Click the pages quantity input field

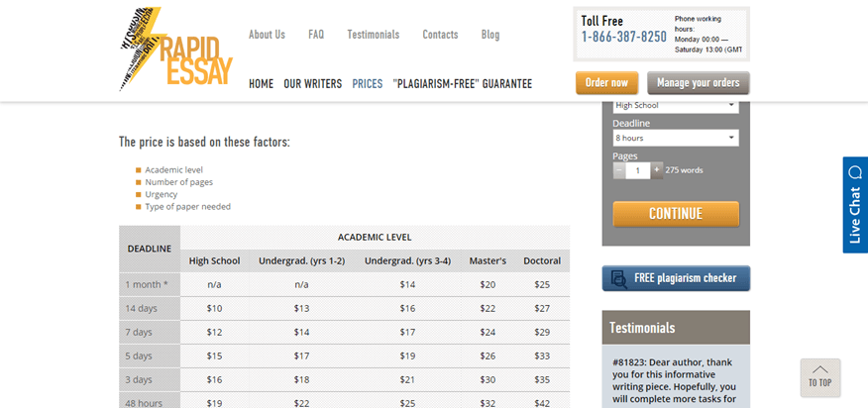click(x=638, y=170)
